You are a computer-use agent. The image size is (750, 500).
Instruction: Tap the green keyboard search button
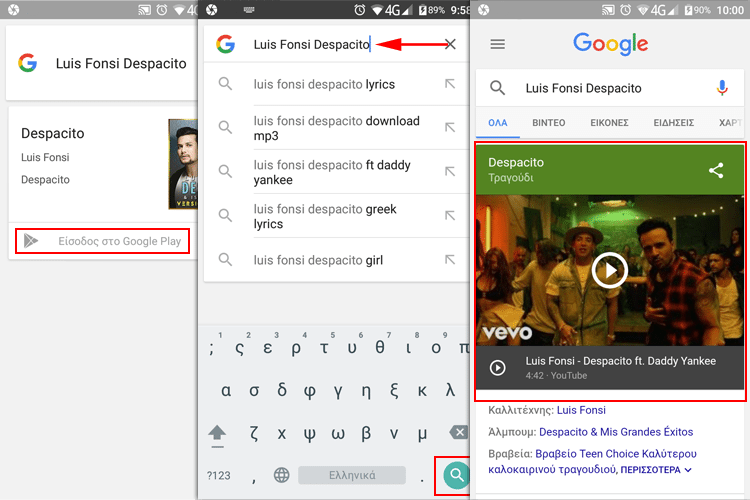456,475
